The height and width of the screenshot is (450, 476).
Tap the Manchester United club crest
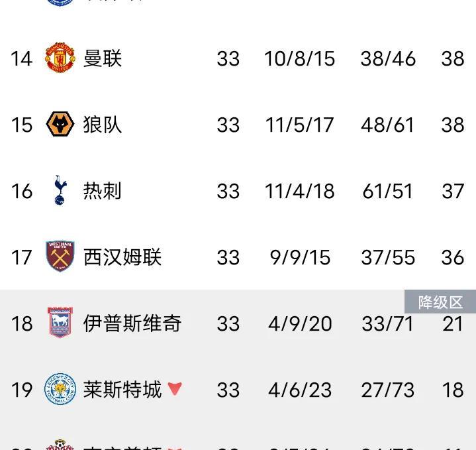click(60, 58)
